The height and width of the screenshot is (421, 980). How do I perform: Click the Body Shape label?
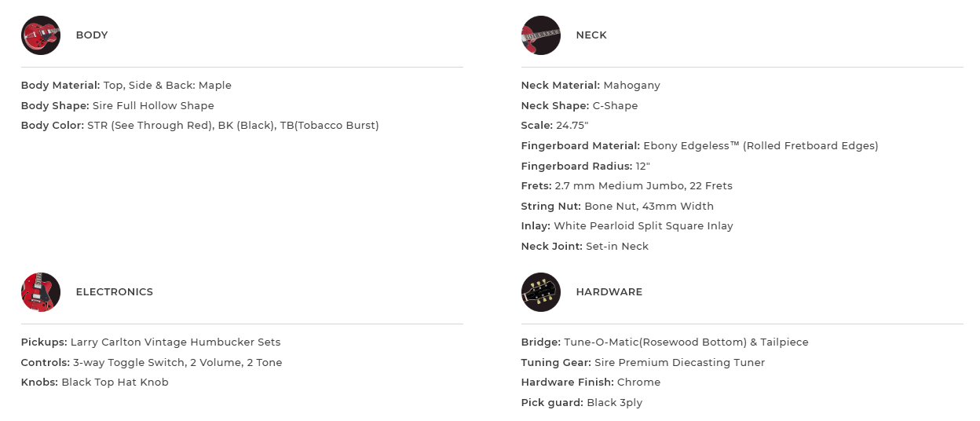tap(55, 106)
